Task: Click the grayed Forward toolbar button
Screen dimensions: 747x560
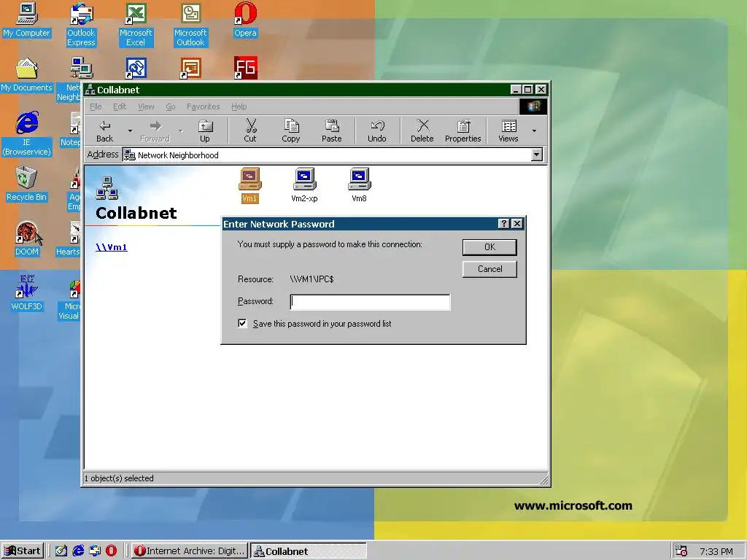Action: point(155,131)
